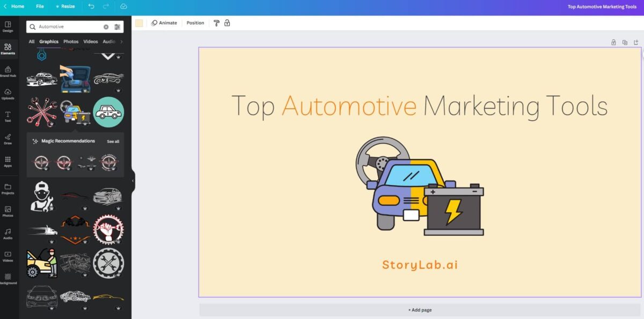Open the Brand Hub panel
The width and height of the screenshot is (644, 319).
point(8,72)
